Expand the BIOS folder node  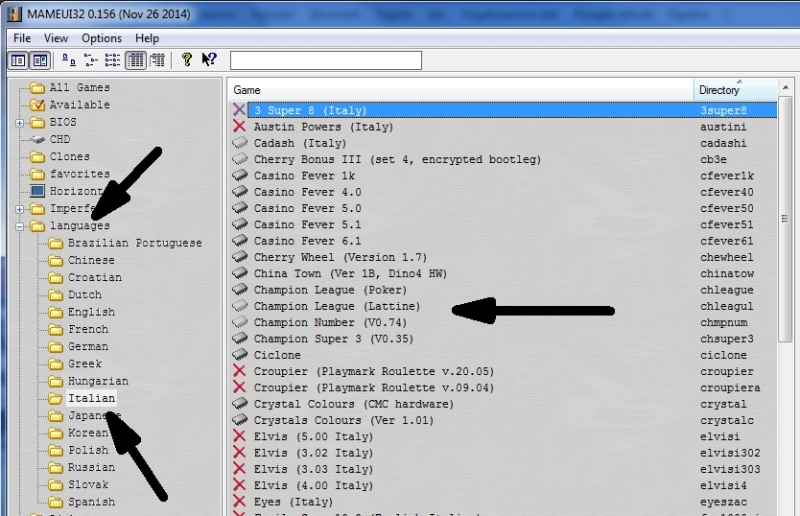pos(19,123)
